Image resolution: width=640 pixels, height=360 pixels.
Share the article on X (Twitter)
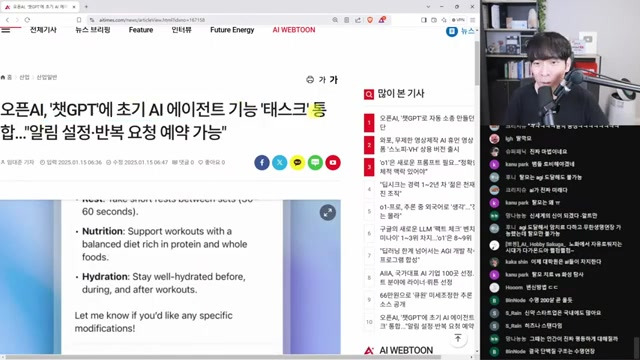pyautogui.click(x=280, y=162)
